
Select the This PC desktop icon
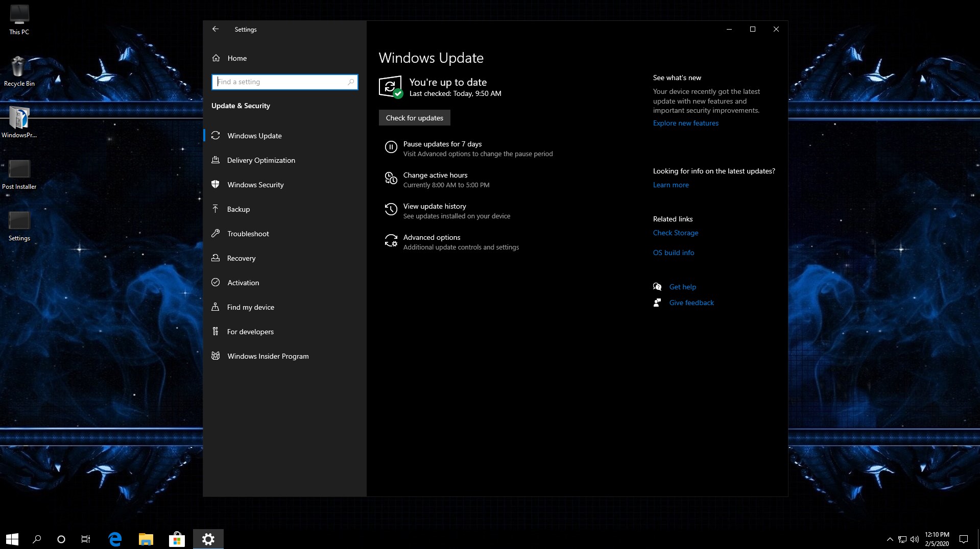(19, 20)
